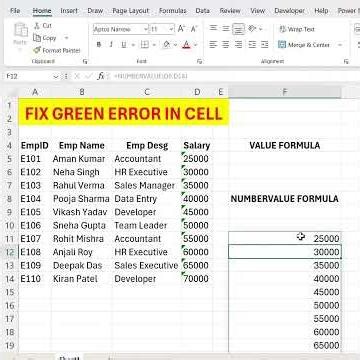The width and height of the screenshot is (360, 360).
Task: Set Top Align for the cell
Action: point(213,28)
